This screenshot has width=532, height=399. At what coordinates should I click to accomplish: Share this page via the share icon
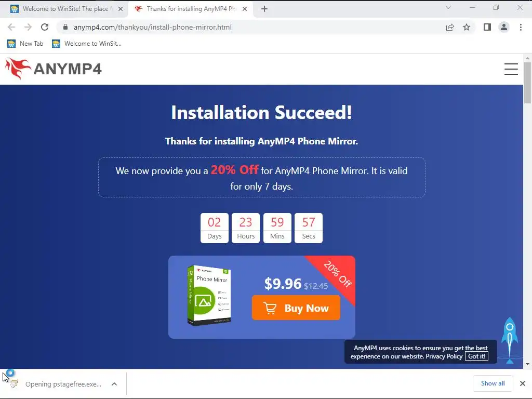tap(450, 27)
